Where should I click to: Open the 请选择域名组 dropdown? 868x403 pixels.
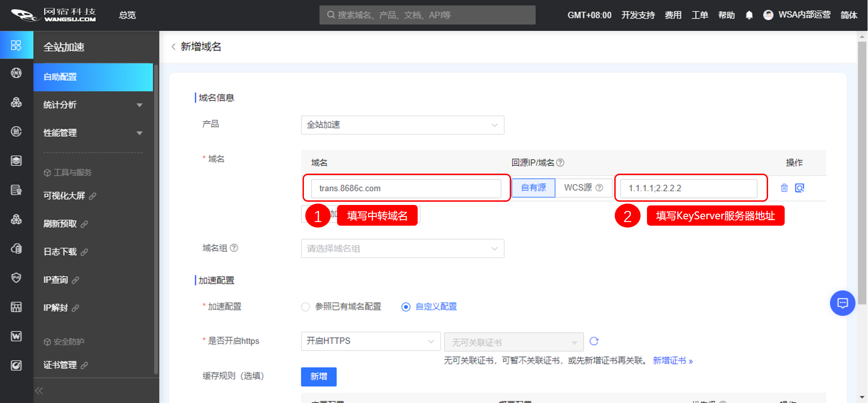pyautogui.click(x=402, y=249)
